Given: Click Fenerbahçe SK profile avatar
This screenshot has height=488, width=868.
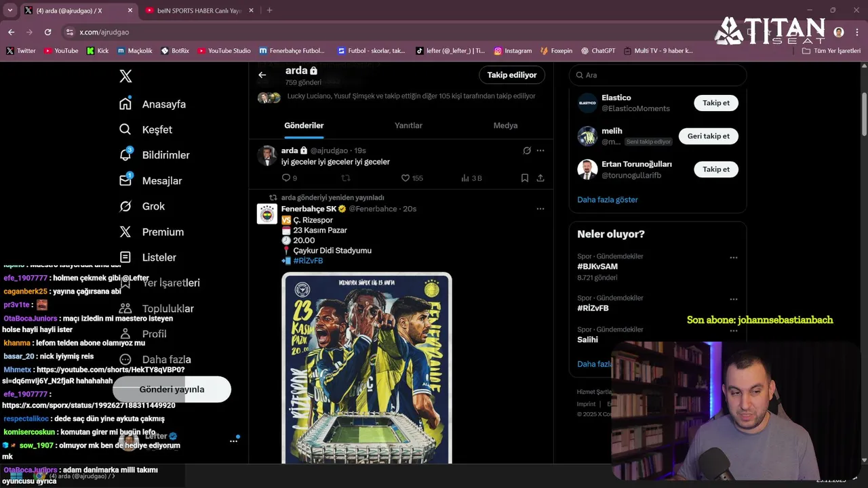Looking at the screenshot, I should pyautogui.click(x=267, y=213).
